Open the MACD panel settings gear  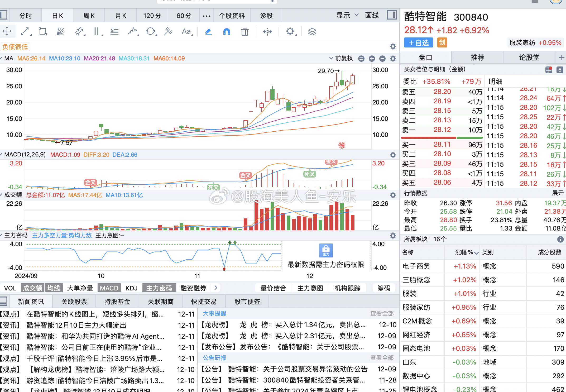coord(393,155)
